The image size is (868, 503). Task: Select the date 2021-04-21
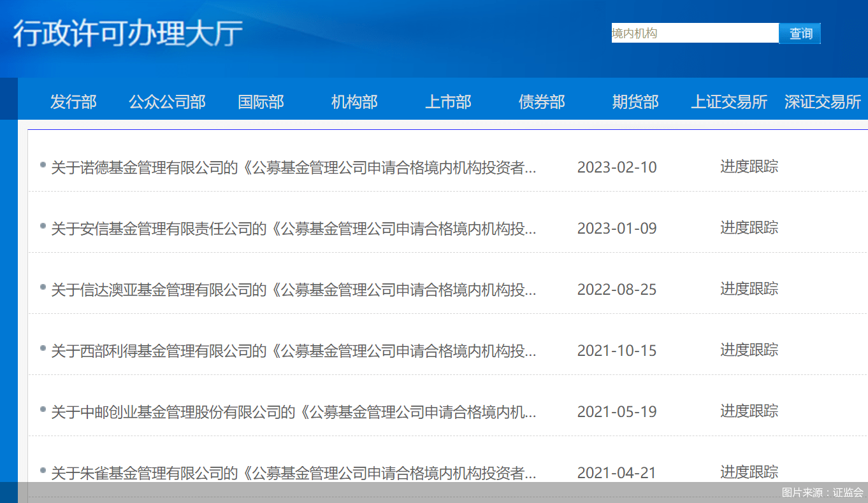617,473
